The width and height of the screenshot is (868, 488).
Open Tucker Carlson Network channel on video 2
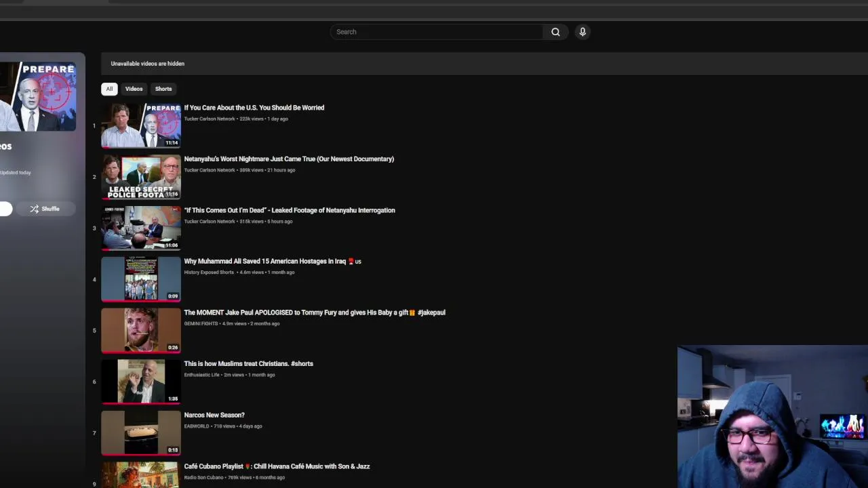click(x=210, y=170)
